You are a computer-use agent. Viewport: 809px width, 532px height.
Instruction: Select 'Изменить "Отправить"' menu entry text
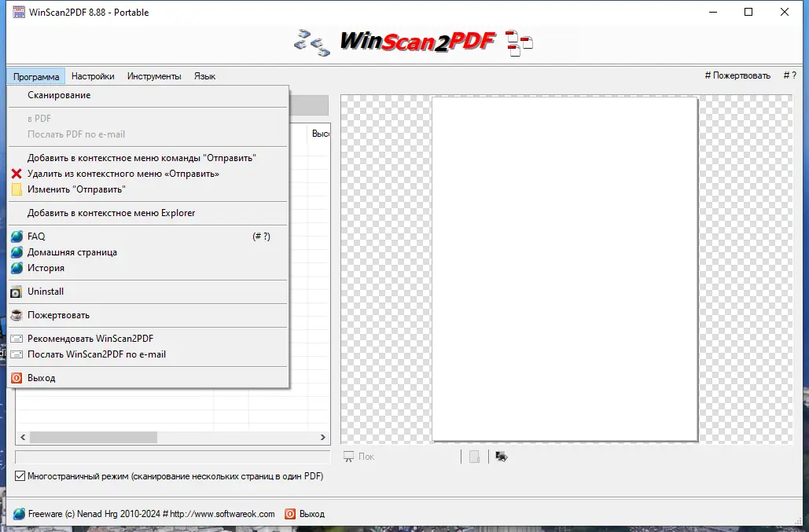(x=76, y=189)
